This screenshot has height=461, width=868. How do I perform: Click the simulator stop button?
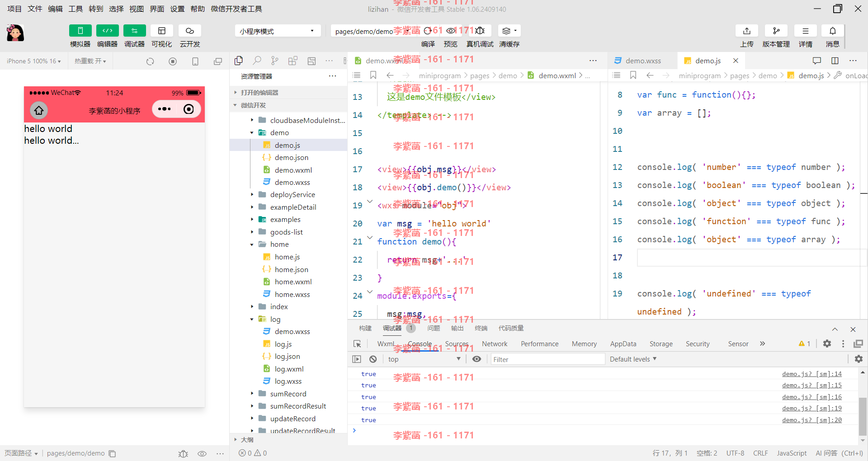pos(173,61)
